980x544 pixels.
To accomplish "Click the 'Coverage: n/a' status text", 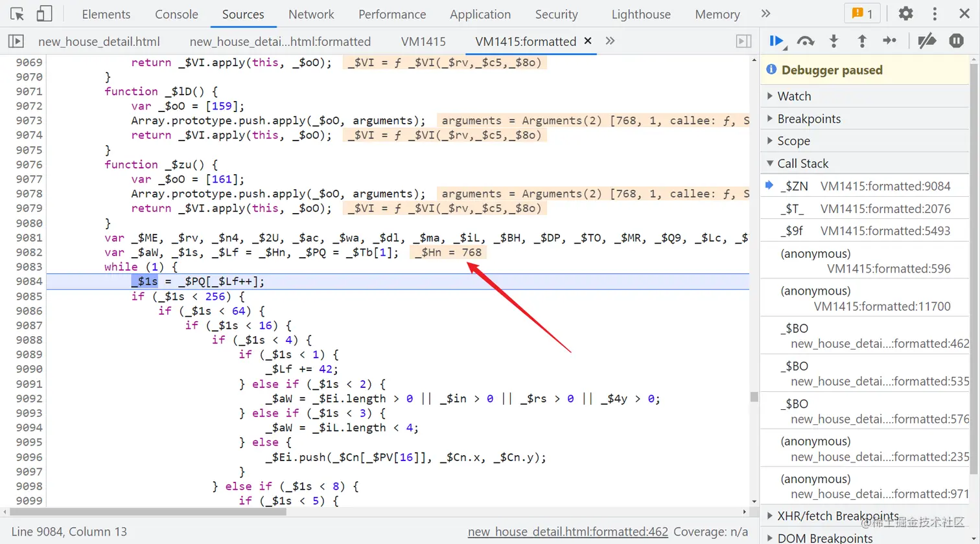I will (x=710, y=532).
